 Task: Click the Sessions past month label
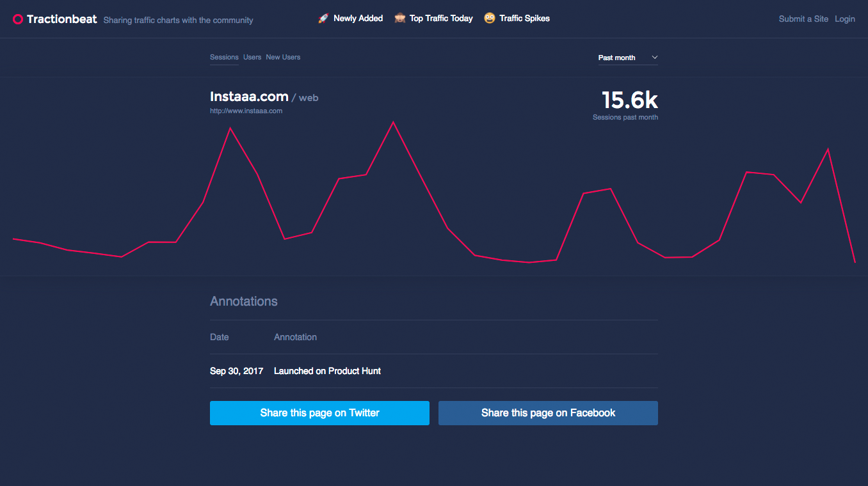[x=625, y=117]
